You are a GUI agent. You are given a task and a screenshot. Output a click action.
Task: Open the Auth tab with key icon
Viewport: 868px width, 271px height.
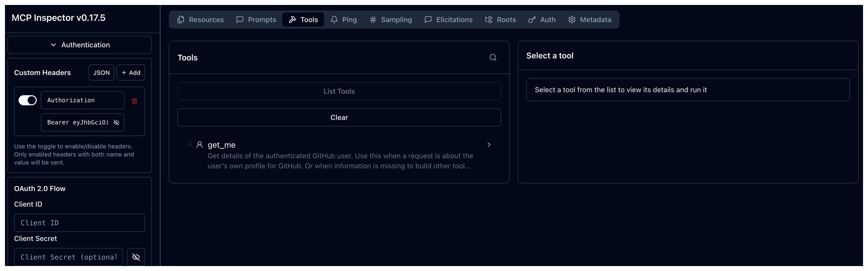point(542,20)
